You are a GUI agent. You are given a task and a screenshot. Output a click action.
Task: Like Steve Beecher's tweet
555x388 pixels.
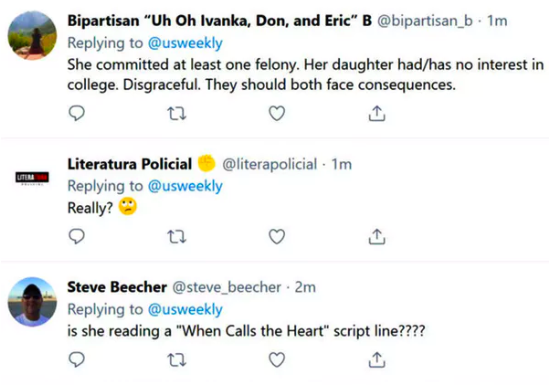pos(277,360)
